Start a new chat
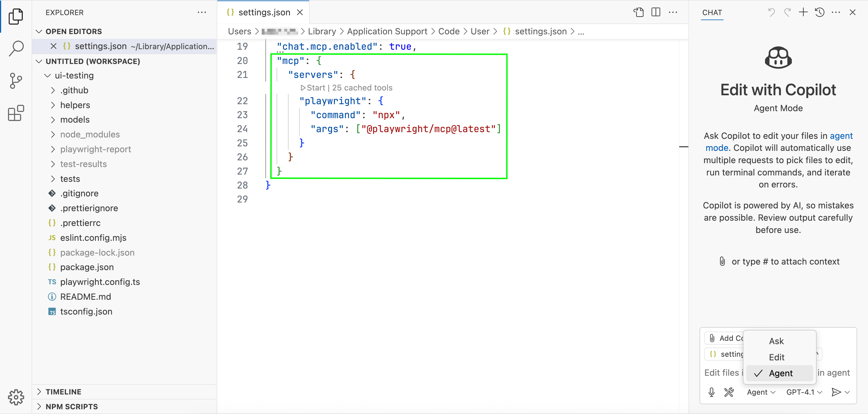This screenshot has width=868, height=414. 803,13
